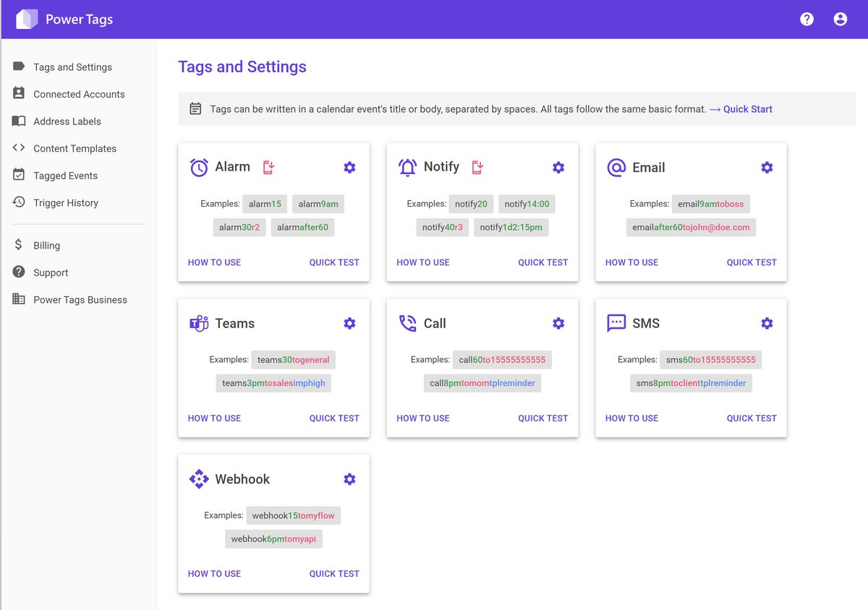Open the Webhook card settings gear

point(349,478)
